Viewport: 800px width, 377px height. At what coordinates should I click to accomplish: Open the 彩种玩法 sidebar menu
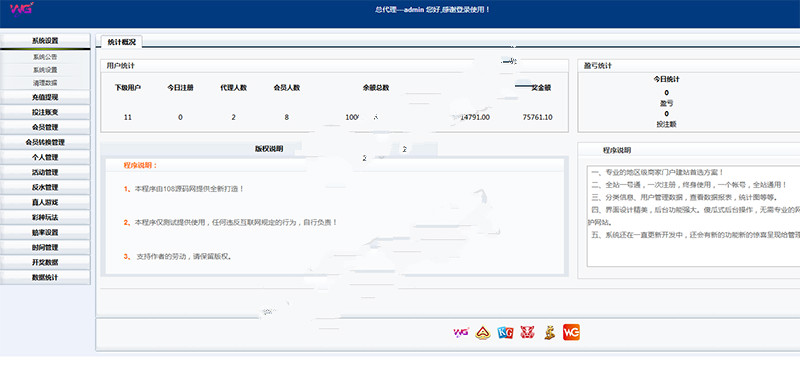[45, 217]
